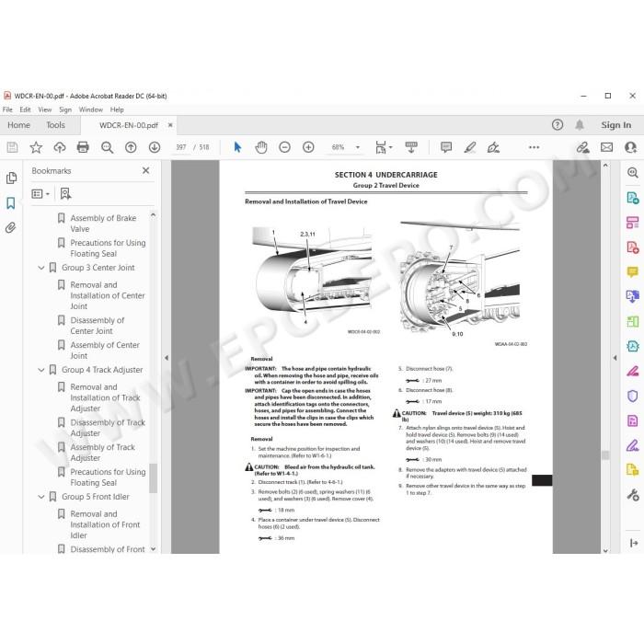644x644 pixels.
Task: Show the page thumbnails panel
Action: tap(11, 178)
